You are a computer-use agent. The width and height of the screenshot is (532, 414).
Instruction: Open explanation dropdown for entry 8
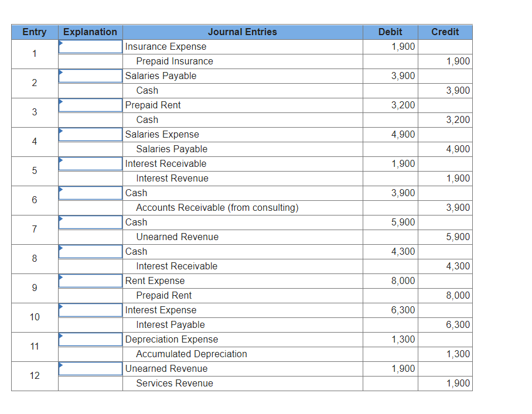pos(90,252)
